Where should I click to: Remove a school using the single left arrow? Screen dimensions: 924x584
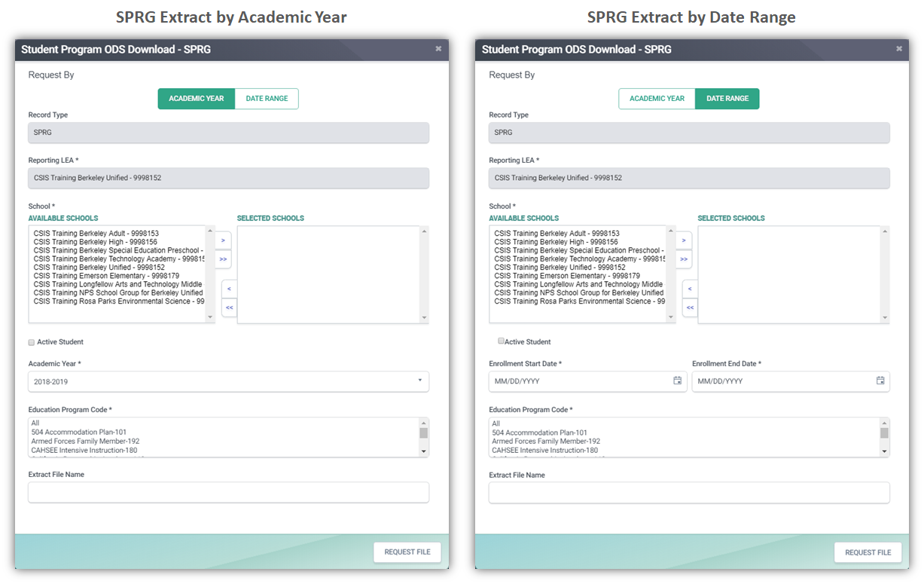[x=229, y=289]
